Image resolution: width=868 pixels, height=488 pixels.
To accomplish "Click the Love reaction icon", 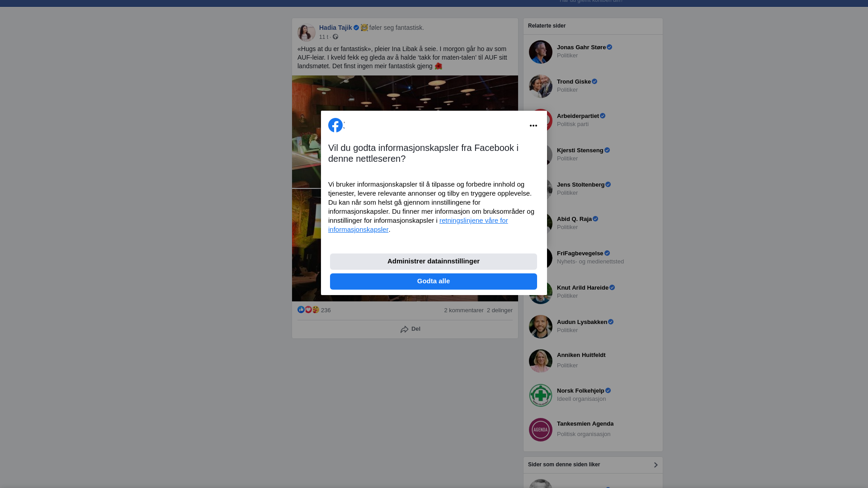I will pos(308,310).
